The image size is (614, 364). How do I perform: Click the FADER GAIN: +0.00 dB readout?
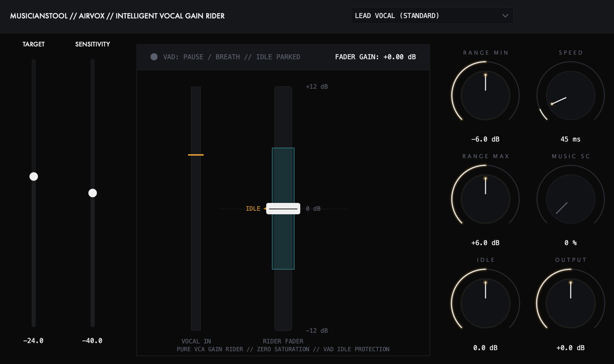pos(375,57)
